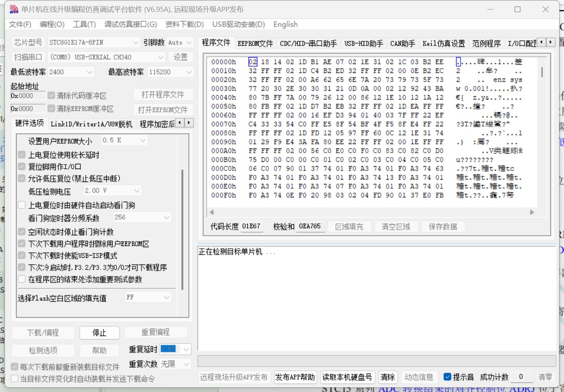
Task: Toggle 下次下载时使能USB-ISP模式 checkbox
Action: click(x=22, y=255)
